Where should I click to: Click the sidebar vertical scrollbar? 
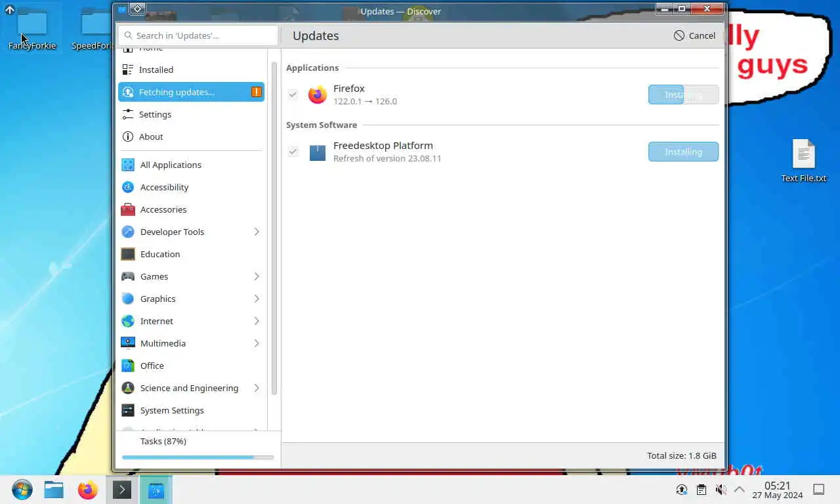coord(274,228)
